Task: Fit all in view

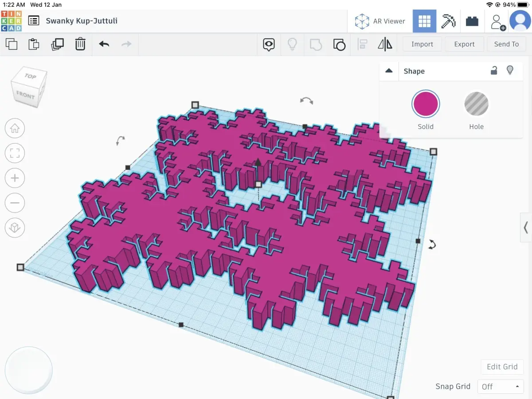Action: pyautogui.click(x=15, y=153)
